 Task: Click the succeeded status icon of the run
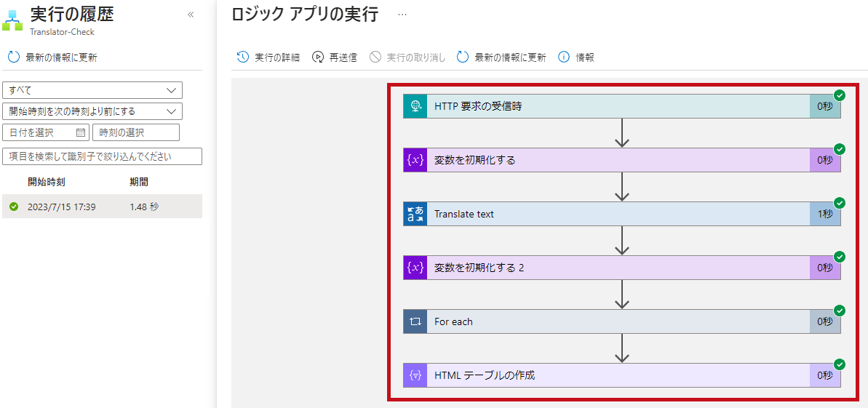14,207
